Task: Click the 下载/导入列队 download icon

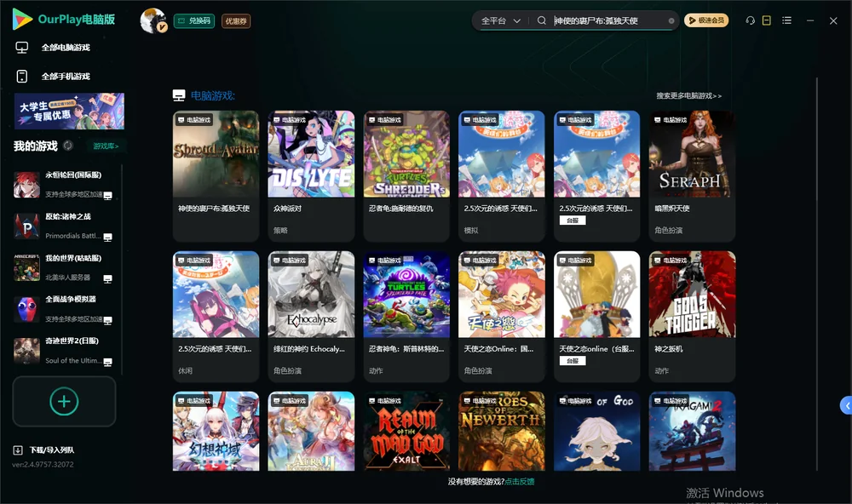Action: tap(18, 450)
